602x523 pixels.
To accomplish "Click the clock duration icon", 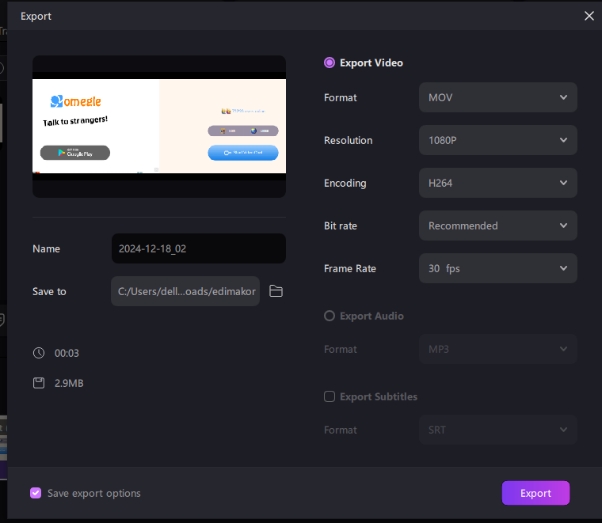I will pyautogui.click(x=39, y=353).
